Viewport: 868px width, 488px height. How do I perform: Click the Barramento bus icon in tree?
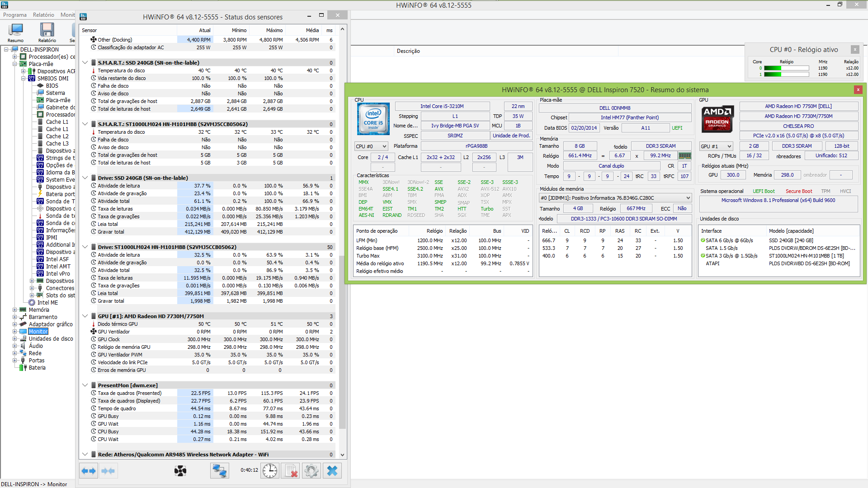point(23,317)
